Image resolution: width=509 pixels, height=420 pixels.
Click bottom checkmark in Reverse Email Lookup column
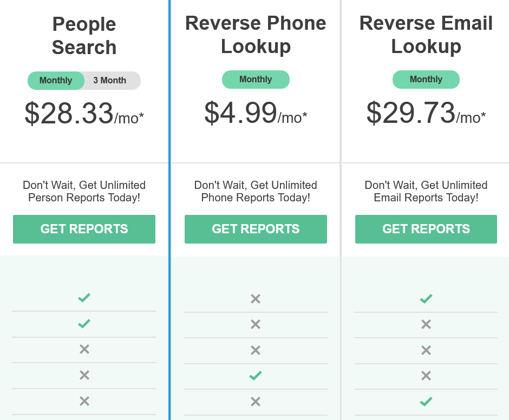click(x=426, y=402)
